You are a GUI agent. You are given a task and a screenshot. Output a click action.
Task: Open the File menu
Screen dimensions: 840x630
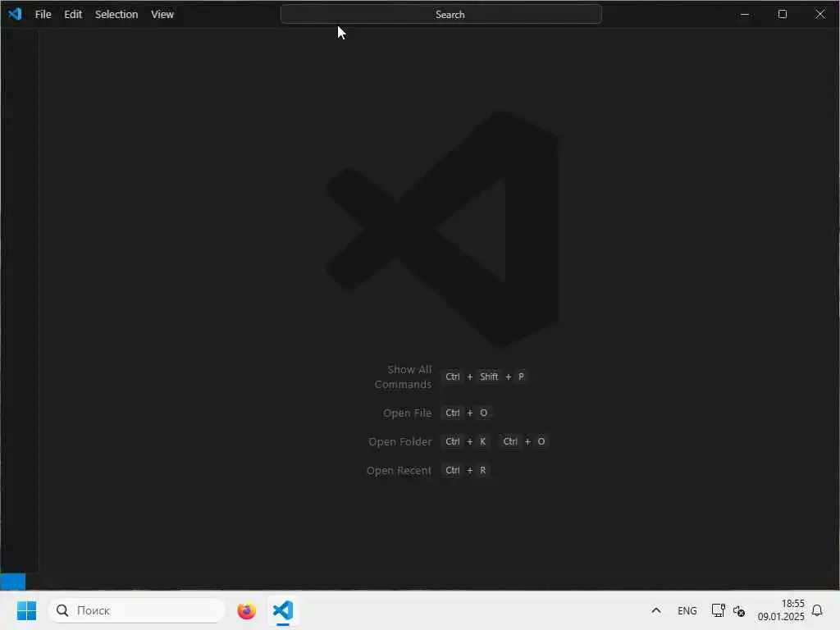click(43, 15)
